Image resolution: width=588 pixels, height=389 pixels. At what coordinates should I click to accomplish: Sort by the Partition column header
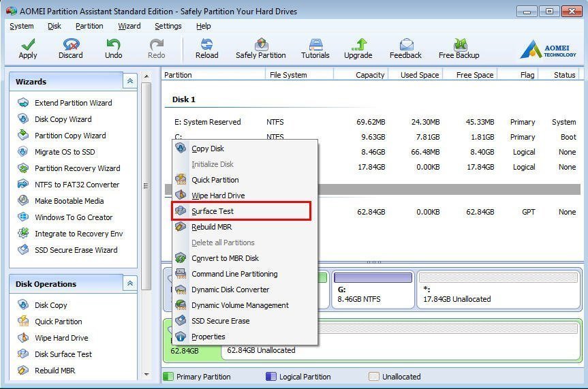(213, 75)
